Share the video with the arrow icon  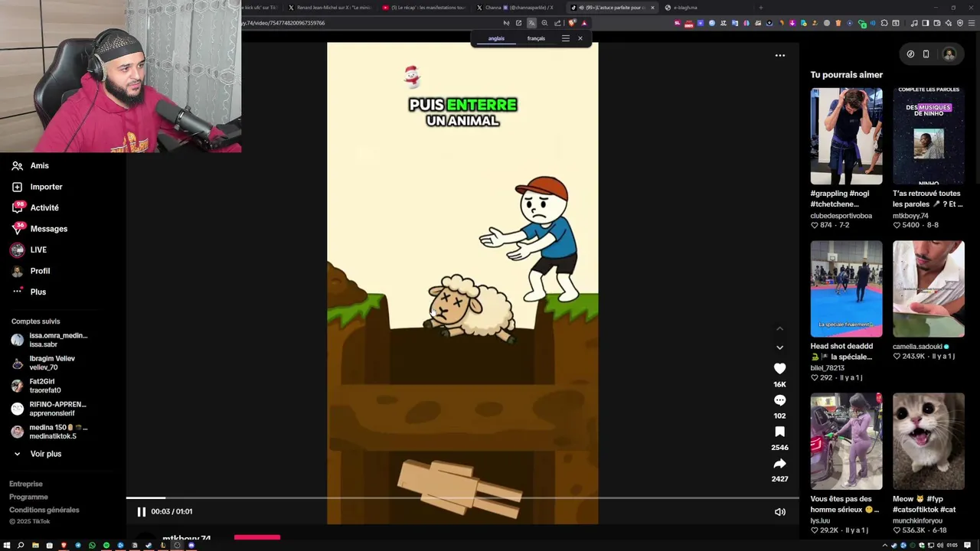[779, 464]
